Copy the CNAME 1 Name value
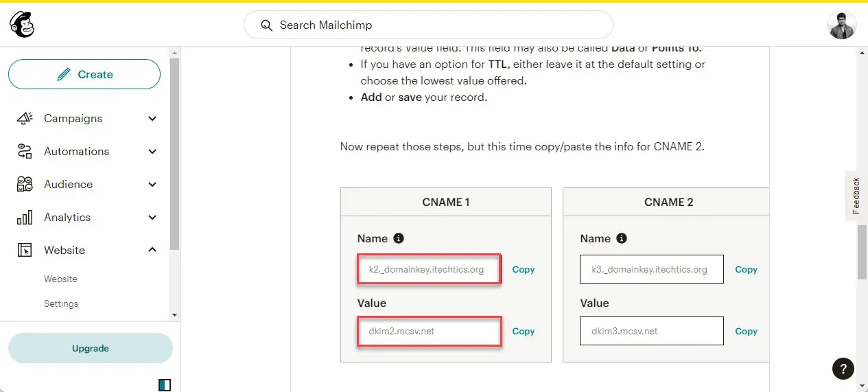The image size is (868, 392). click(x=523, y=270)
